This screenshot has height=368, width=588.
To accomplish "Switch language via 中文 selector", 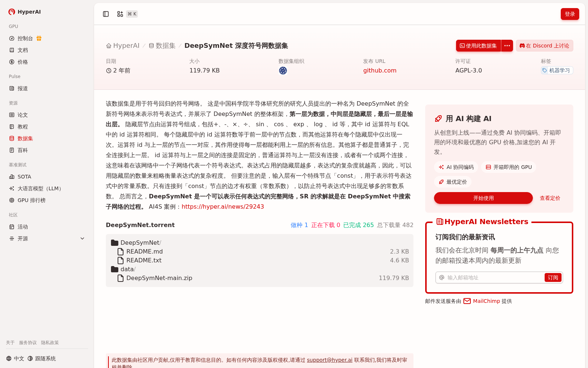I will [15, 358].
